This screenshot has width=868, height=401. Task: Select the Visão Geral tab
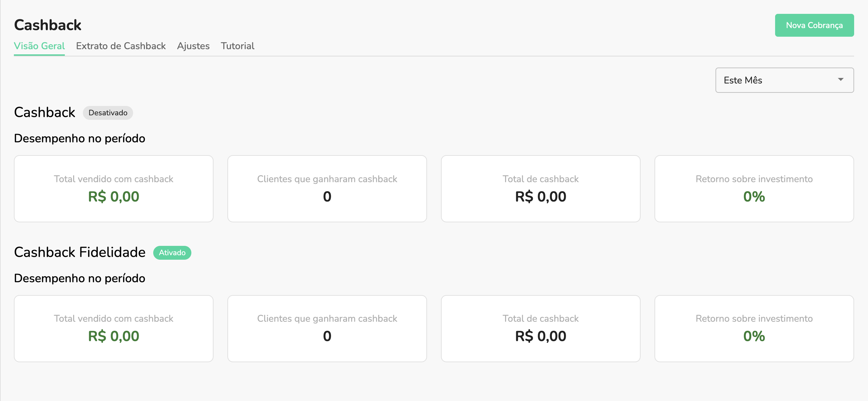[x=39, y=46]
